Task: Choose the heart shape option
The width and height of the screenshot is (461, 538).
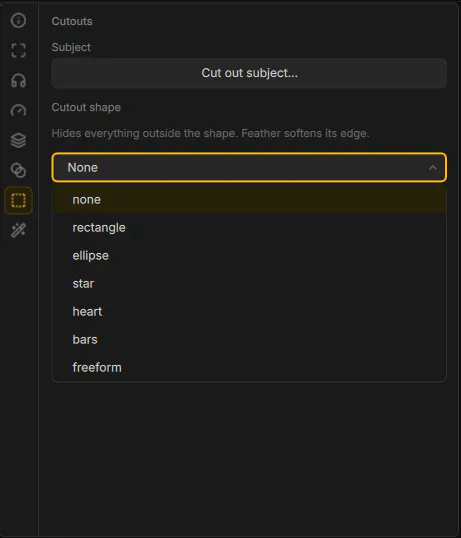Action: [249, 312]
